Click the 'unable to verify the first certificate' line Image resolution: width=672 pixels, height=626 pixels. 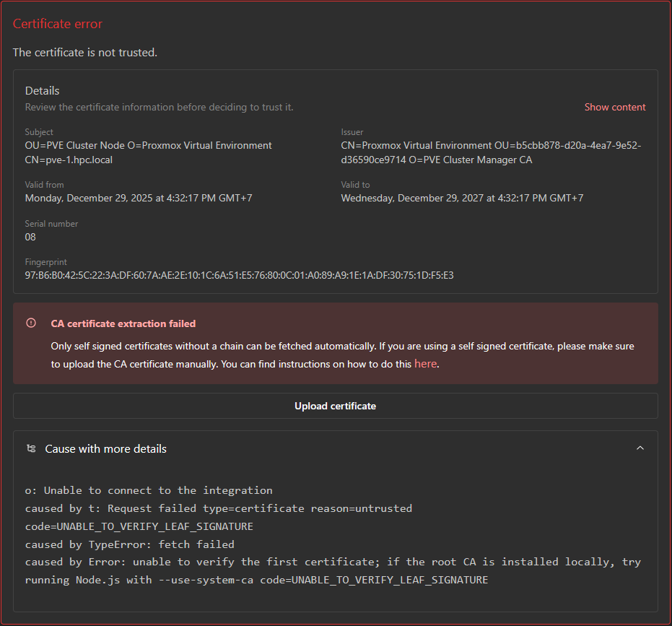pos(333,571)
